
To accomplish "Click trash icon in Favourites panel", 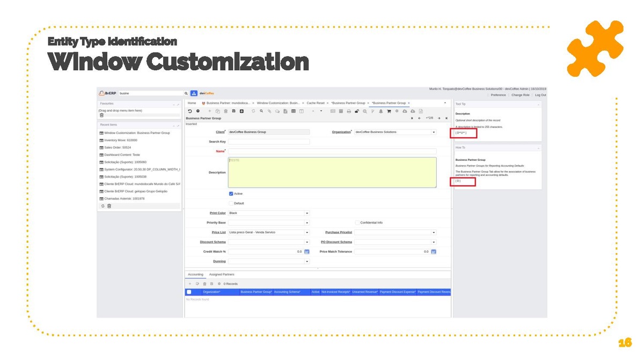I will 101,115.
